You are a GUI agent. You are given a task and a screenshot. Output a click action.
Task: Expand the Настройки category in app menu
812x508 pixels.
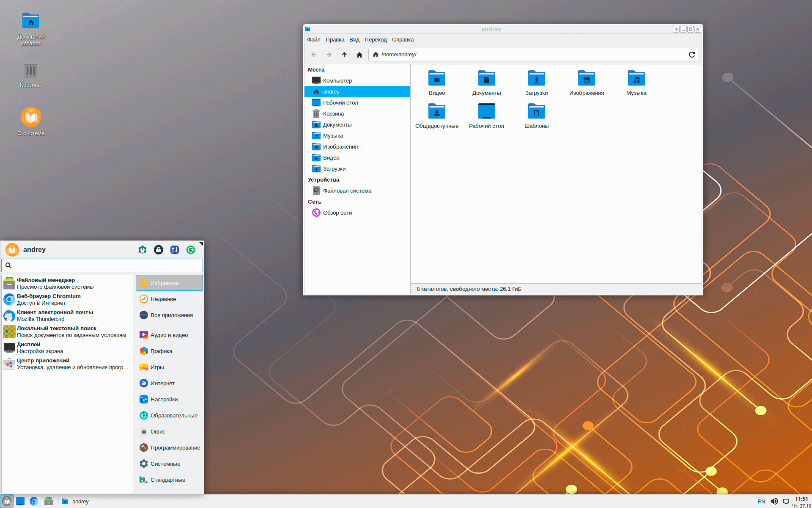coord(164,400)
